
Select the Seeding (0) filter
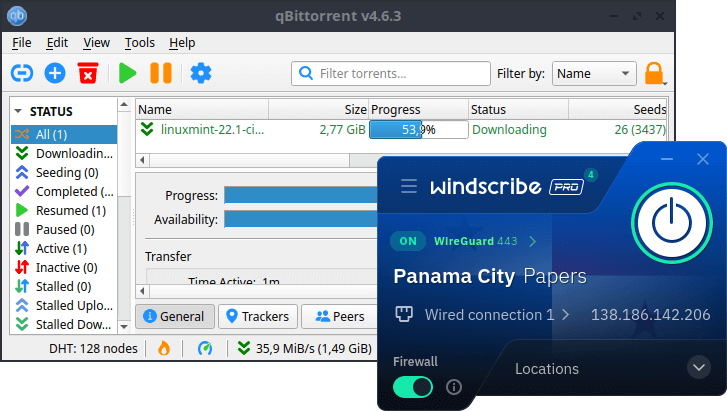(x=64, y=173)
